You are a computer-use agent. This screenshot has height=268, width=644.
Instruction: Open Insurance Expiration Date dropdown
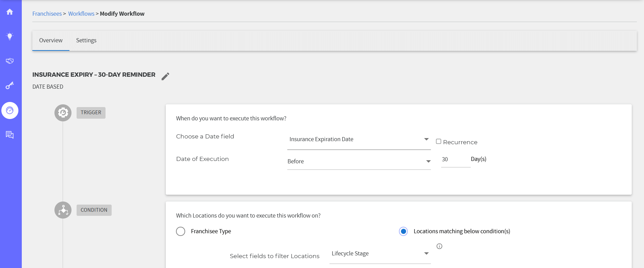tap(359, 139)
